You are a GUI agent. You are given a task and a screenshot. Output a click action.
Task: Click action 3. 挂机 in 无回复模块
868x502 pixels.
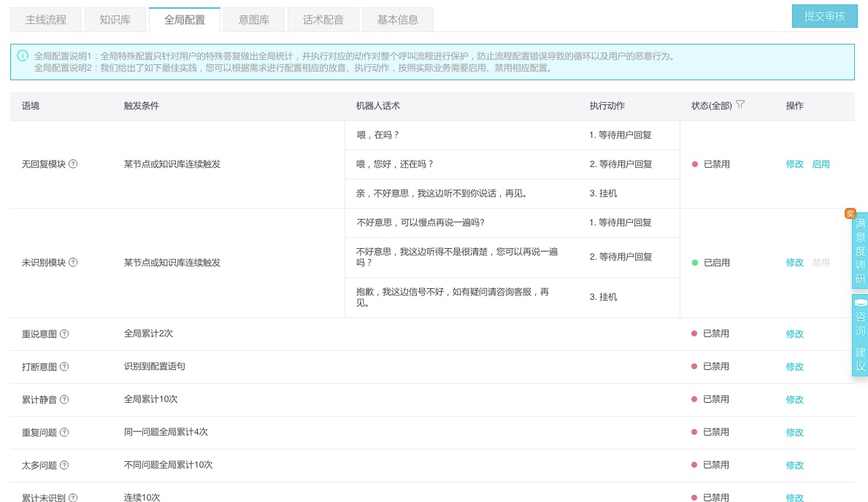tap(603, 193)
